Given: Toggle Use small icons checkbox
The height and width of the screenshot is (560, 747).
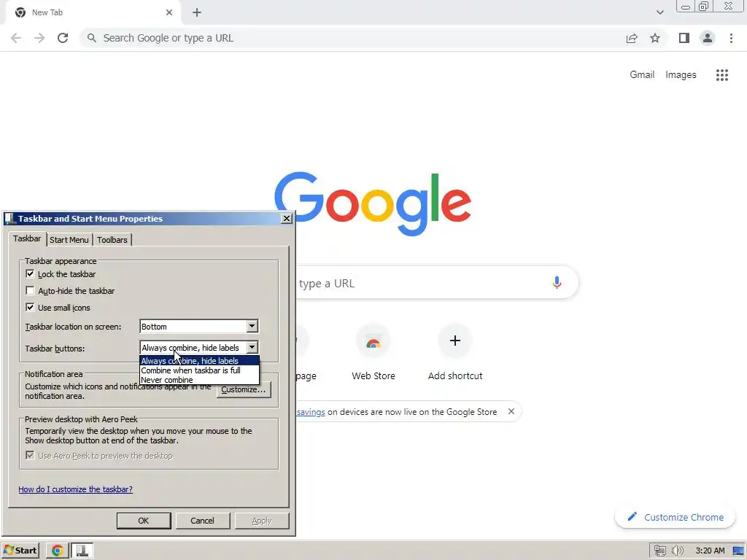Looking at the screenshot, I should coord(30,307).
